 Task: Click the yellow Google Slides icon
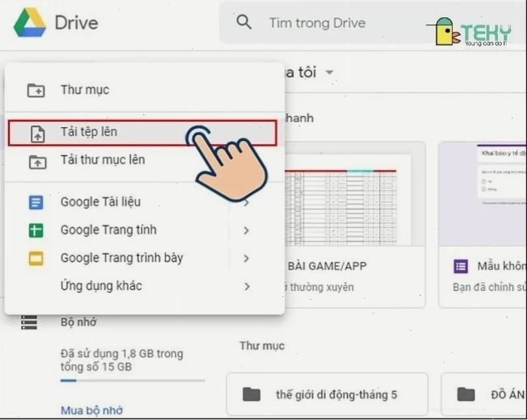(36, 259)
